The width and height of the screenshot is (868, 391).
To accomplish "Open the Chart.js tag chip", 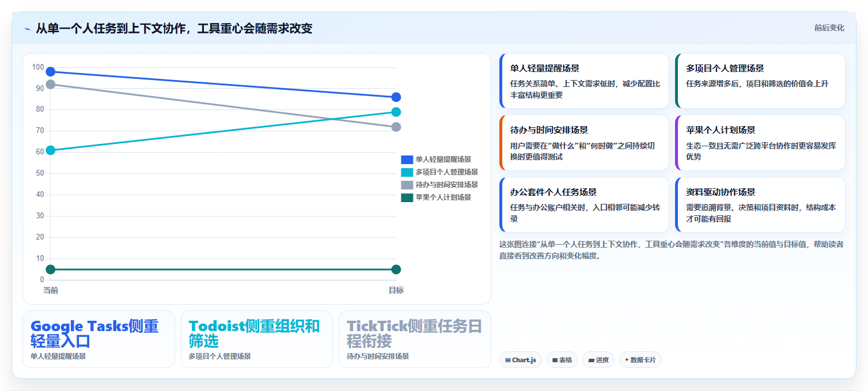I will (520, 360).
